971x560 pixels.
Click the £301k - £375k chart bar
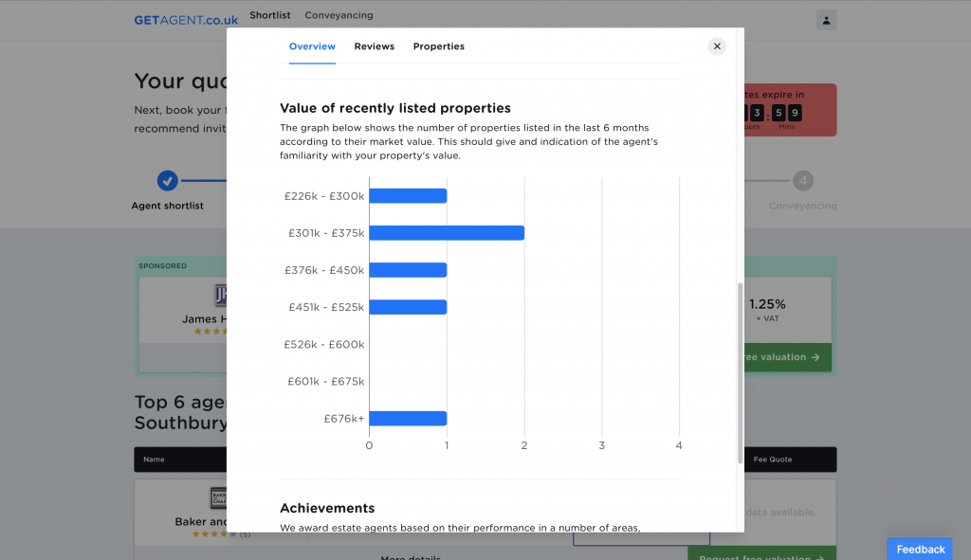tap(446, 233)
